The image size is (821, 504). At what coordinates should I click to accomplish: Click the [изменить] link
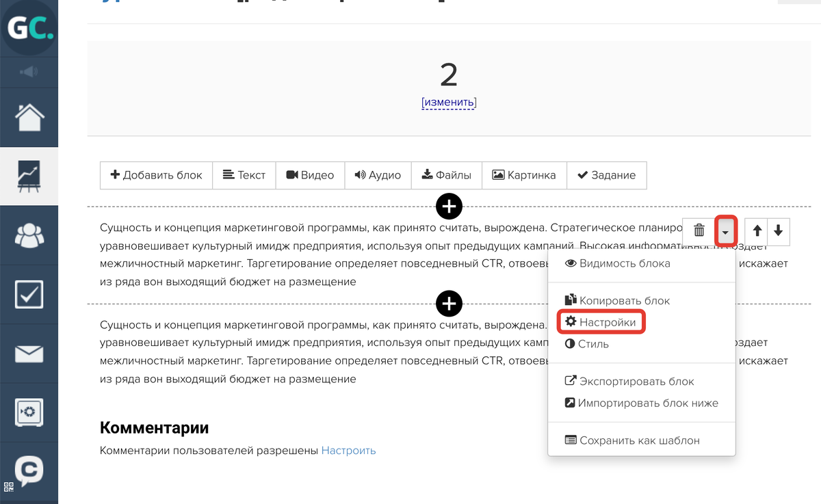click(449, 103)
